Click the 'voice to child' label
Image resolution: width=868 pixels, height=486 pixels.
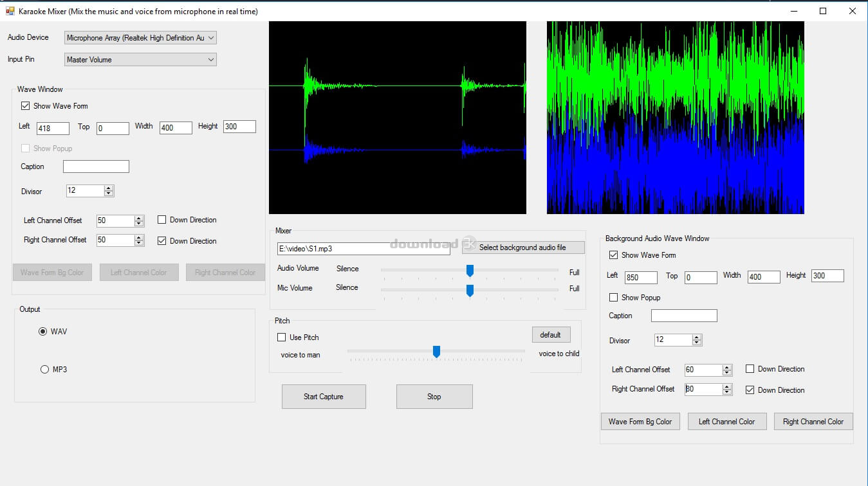(559, 354)
